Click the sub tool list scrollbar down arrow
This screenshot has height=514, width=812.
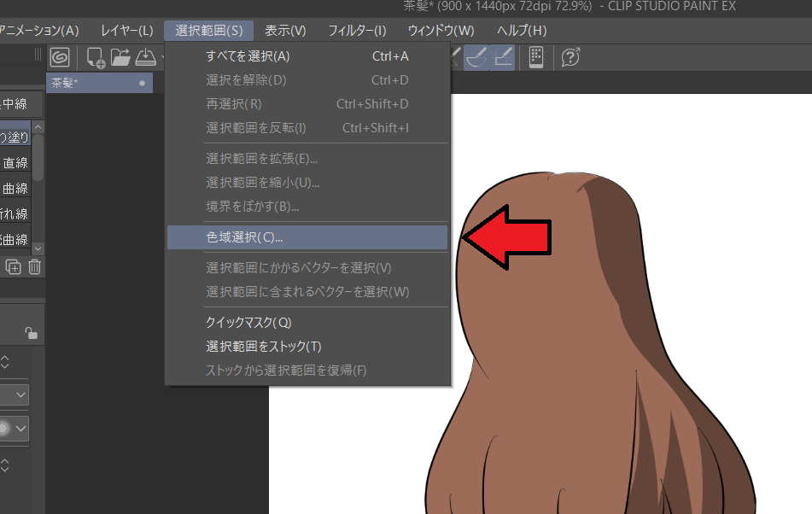pyautogui.click(x=38, y=248)
